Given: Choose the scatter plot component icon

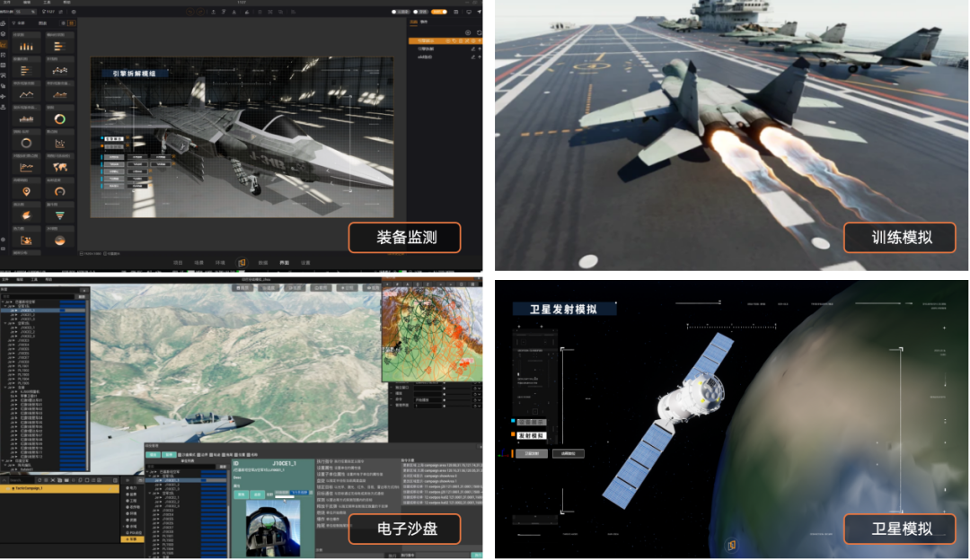Looking at the screenshot, I should [x=59, y=143].
